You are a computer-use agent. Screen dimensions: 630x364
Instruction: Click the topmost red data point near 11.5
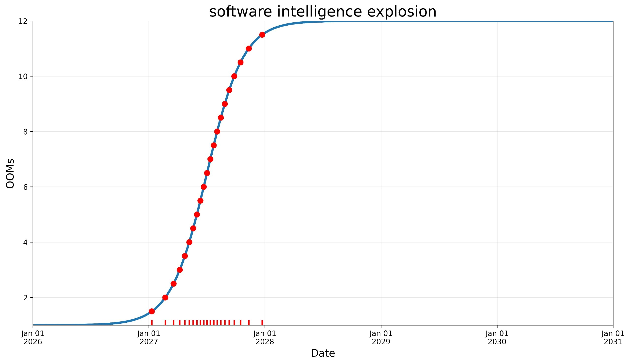click(x=262, y=35)
